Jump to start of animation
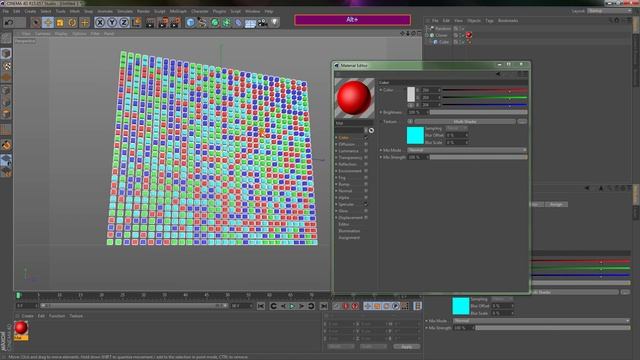The height and width of the screenshot is (360, 640). [x=261, y=306]
